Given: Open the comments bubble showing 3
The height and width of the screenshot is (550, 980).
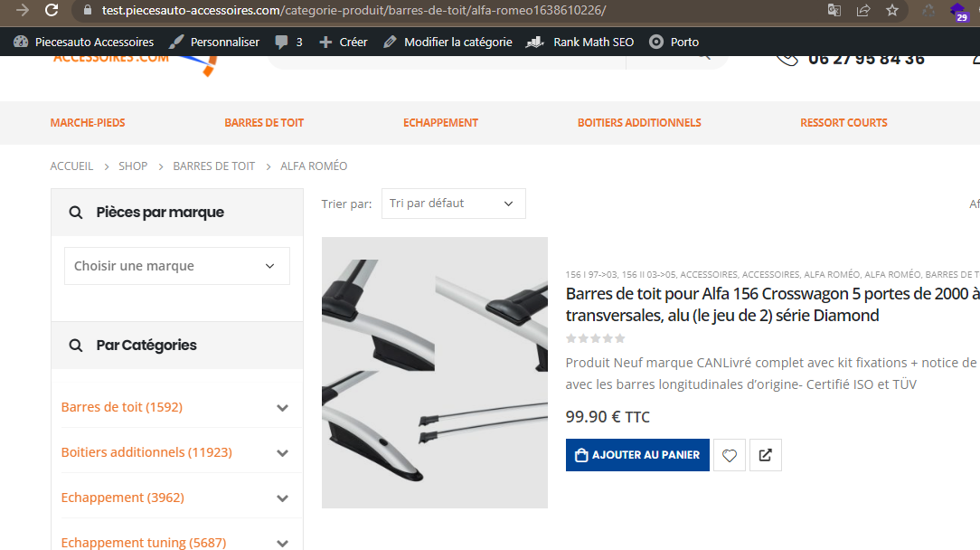Looking at the screenshot, I should [x=288, y=42].
